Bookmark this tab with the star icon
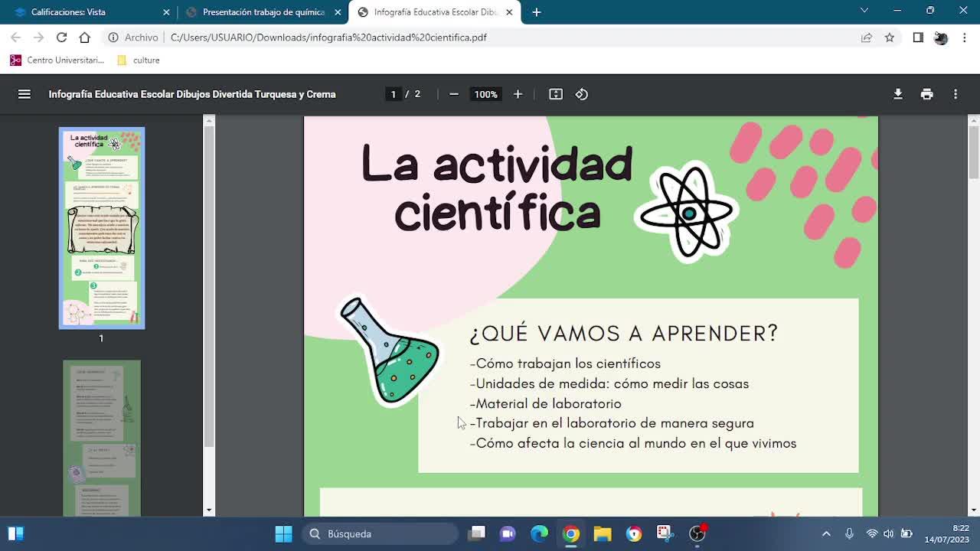Image resolution: width=980 pixels, height=551 pixels. 890,37
